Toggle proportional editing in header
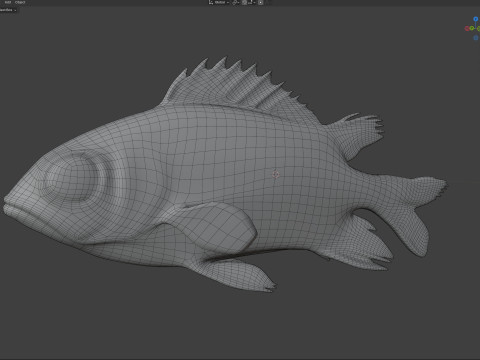Image resolution: width=480 pixels, height=360 pixels. pos(260,2)
